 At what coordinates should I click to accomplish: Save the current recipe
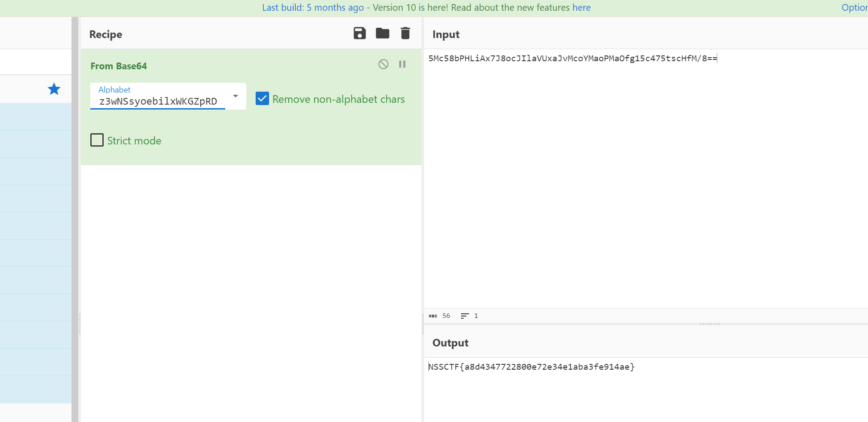pos(359,33)
